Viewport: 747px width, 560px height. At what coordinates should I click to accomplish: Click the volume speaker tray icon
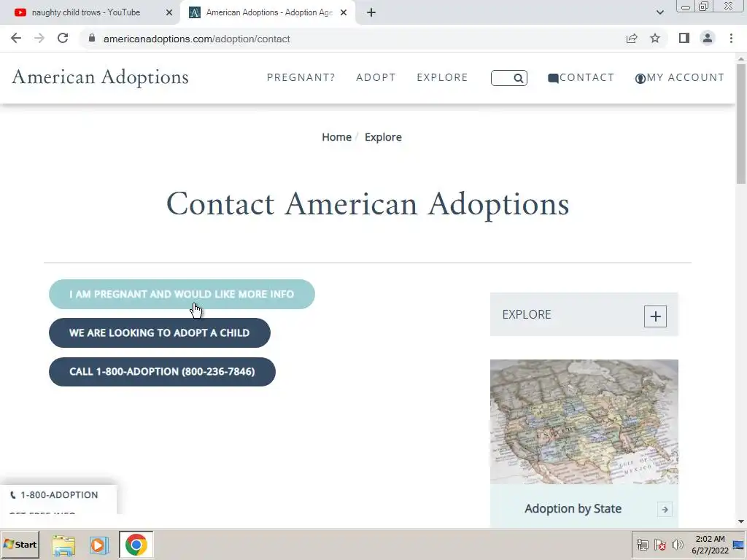coord(677,545)
